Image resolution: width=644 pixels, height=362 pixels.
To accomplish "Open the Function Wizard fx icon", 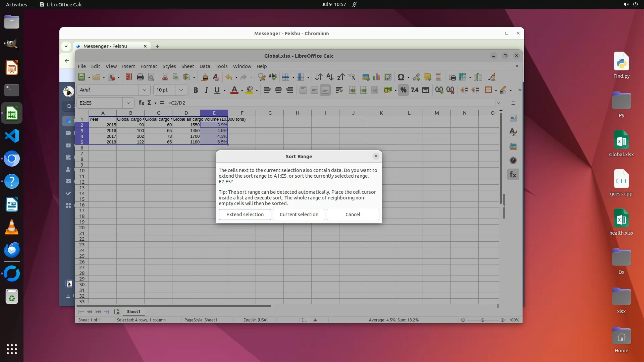I will coord(142,103).
